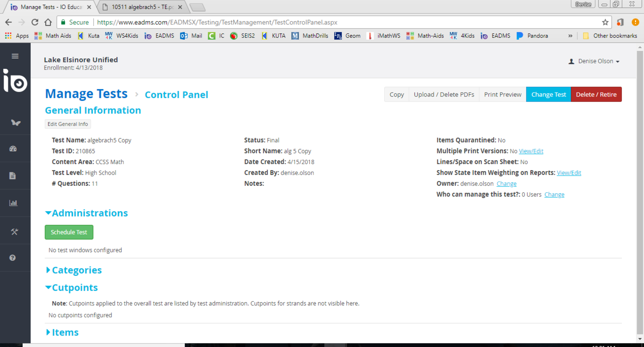This screenshot has width=644, height=347.
Task: Click the red Delete / Retire button
Action: [596, 94]
